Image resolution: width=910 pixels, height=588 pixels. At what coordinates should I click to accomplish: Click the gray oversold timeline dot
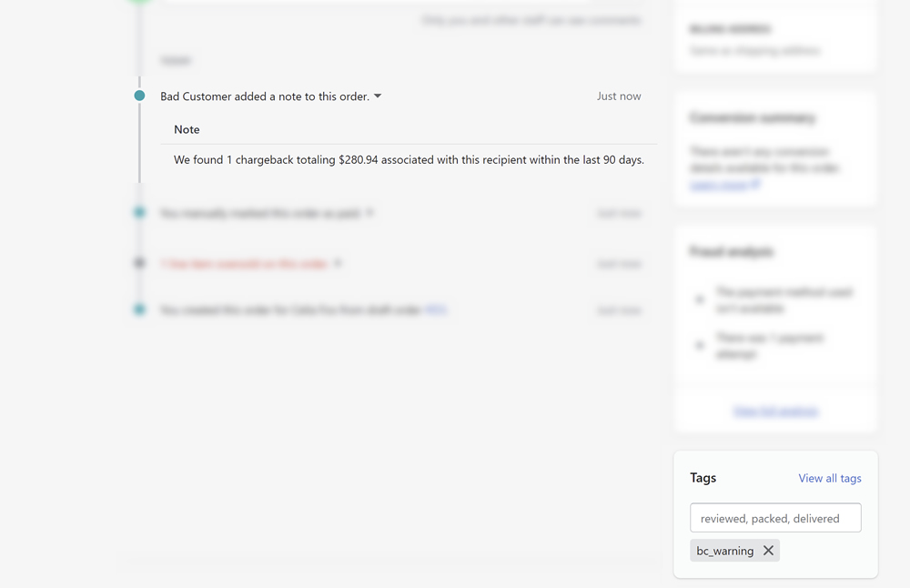click(x=139, y=263)
